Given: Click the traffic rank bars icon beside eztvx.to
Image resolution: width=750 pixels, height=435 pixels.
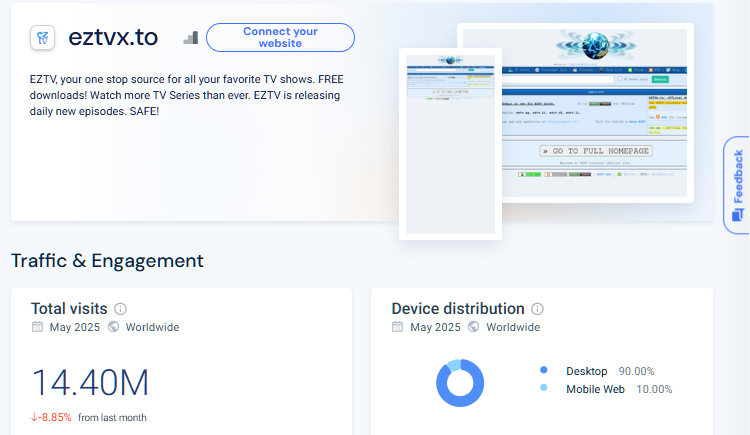Looking at the screenshot, I should 190,38.
